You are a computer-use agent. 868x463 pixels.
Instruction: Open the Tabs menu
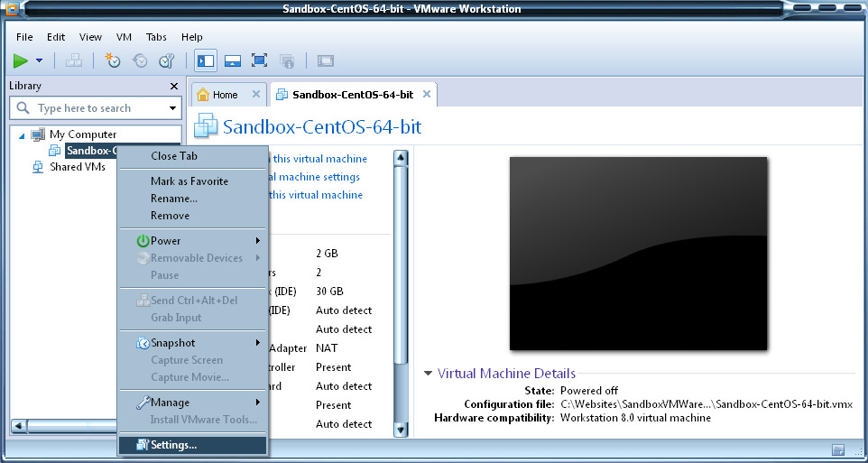coord(156,37)
